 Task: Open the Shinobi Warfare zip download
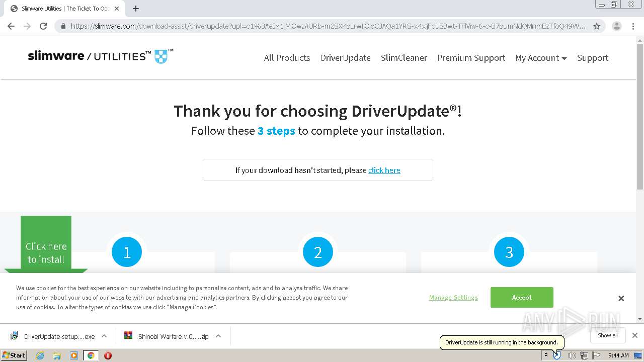click(168, 336)
